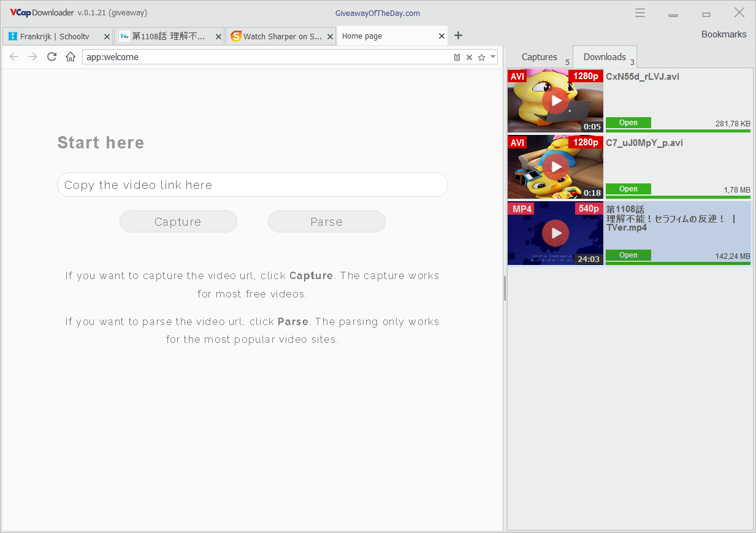
Task: Click the Capture button
Action: (x=178, y=221)
